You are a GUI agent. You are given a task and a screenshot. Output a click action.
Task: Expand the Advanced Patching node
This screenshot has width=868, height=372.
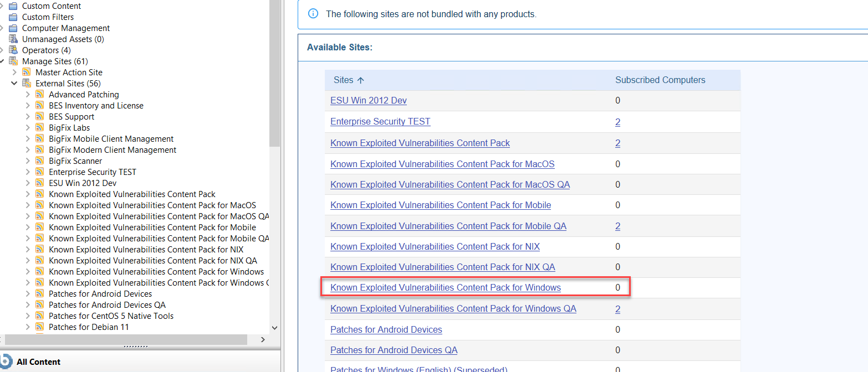click(x=27, y=94)
